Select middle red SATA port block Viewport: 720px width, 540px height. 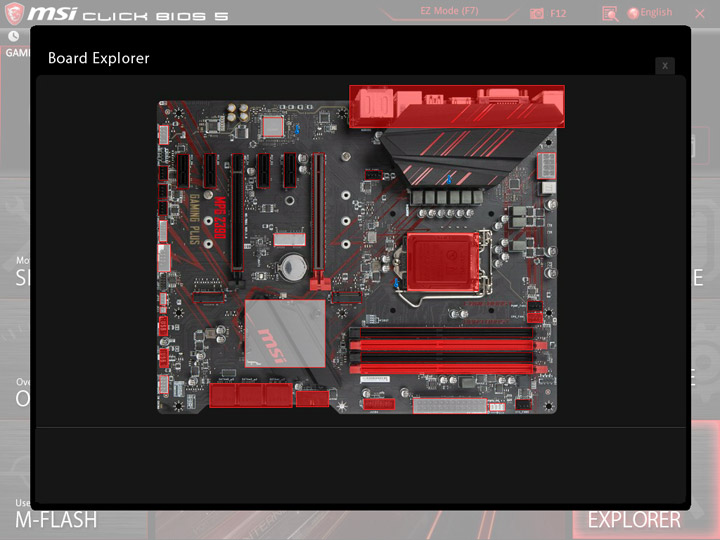coord(250,395)
